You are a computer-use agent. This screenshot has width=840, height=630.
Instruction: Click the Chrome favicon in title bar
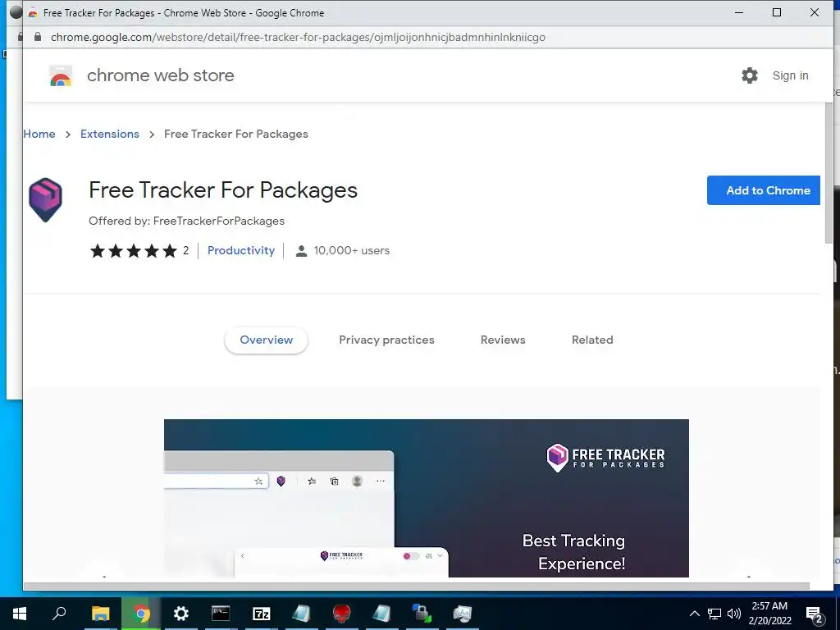pyautogui.click(x=33, y=13)
